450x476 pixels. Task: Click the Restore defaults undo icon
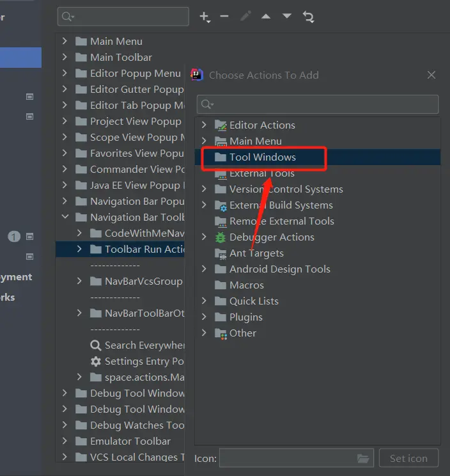point(309,17)
